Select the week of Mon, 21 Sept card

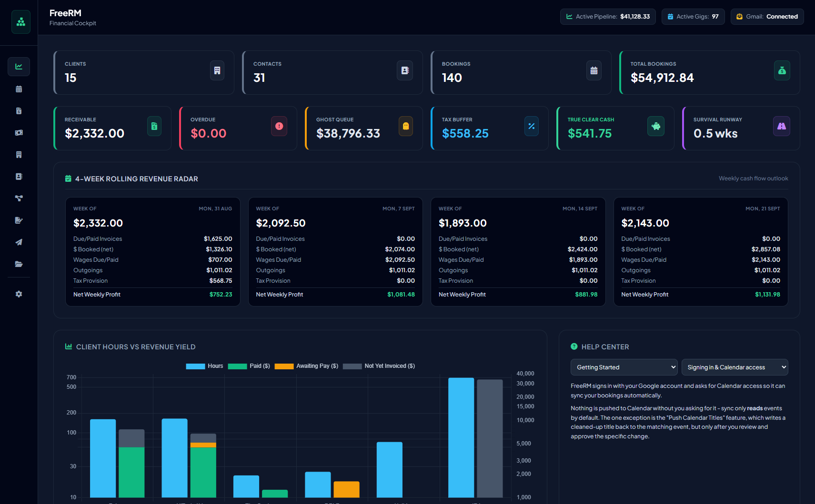point(701,252)
